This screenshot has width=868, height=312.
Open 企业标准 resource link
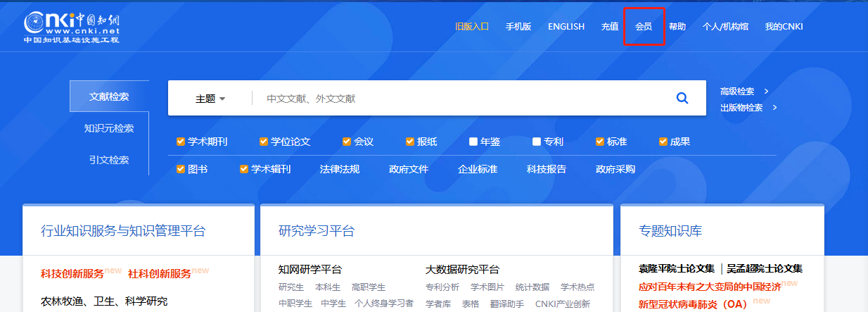tap(478, 169)
